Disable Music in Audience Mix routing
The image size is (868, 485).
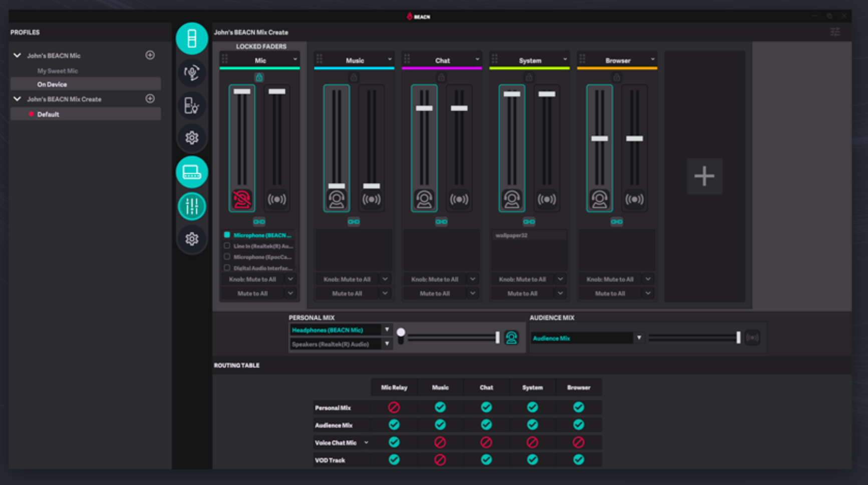click(440, 425)
